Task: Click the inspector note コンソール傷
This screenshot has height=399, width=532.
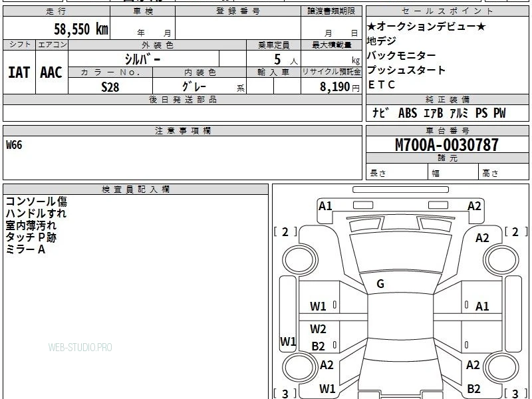Action: [x=37, y=201]
